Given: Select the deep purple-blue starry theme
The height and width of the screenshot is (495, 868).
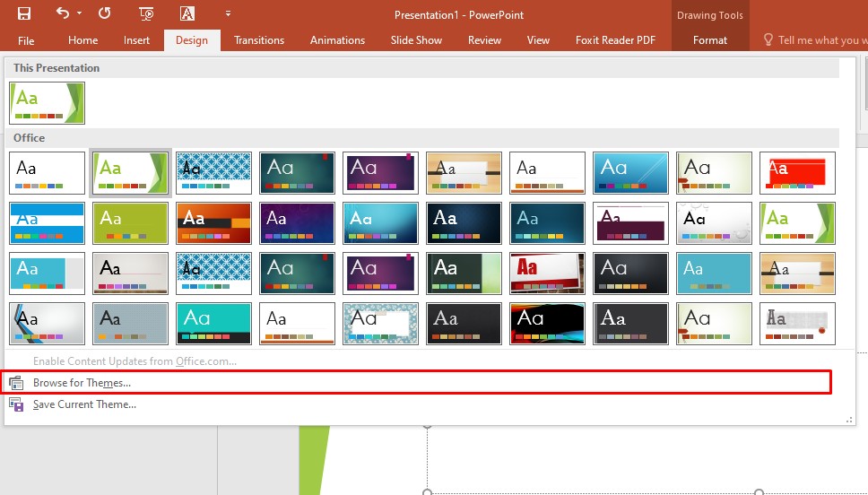Looking at the screenshot, I should [x=298, y=223].
